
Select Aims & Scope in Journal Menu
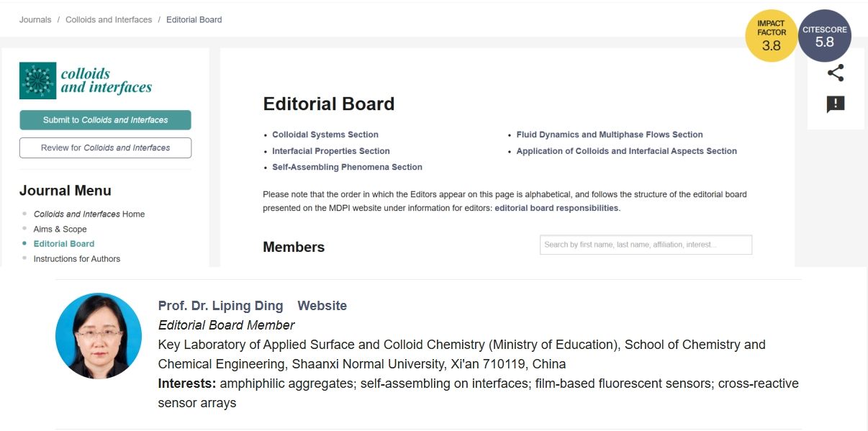[60, 229]
